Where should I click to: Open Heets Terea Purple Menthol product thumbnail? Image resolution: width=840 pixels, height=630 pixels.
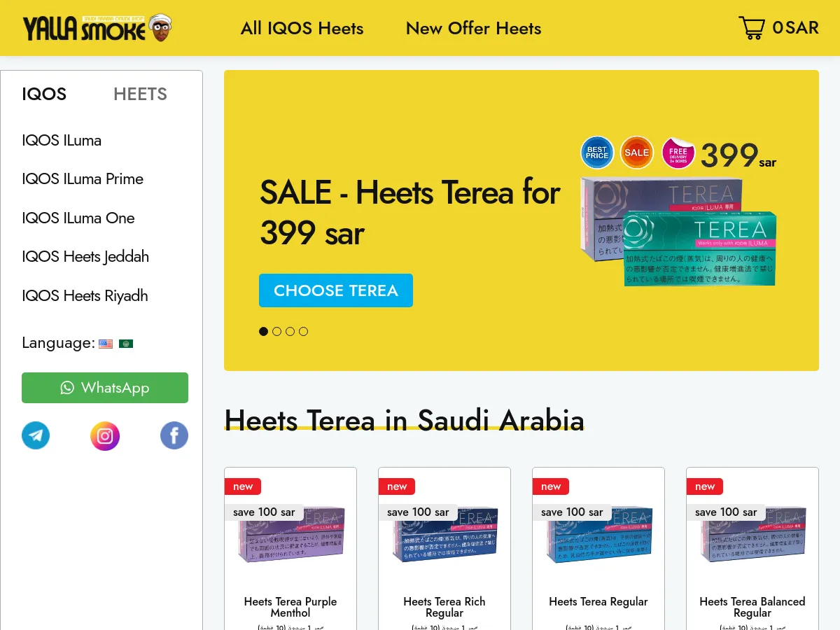(x=290, y=535)
